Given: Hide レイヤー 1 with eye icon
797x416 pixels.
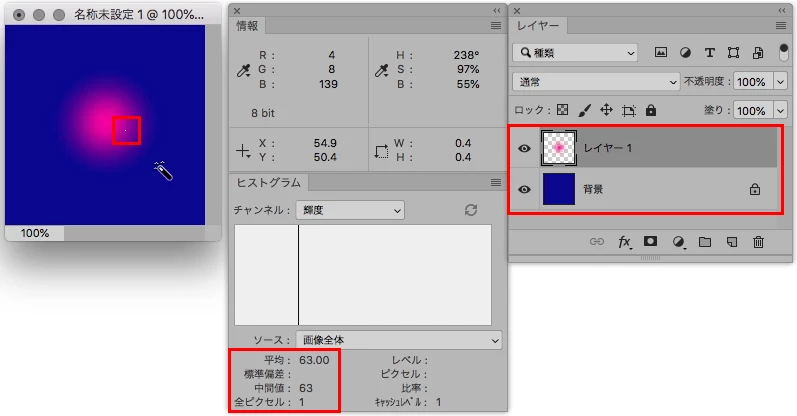Looking at the screenshot, I should [x=524, y=148].
